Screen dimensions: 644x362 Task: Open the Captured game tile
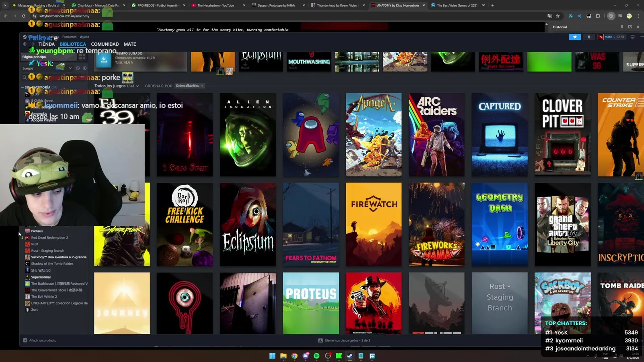pyautogui.click(x=500, y=135)
